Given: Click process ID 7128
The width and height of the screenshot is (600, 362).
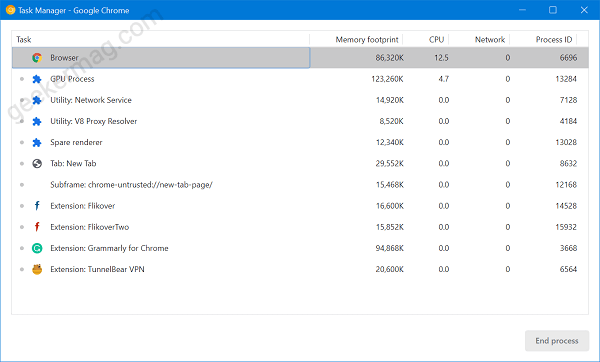Looking at the screenshot, I should point(568,100).
